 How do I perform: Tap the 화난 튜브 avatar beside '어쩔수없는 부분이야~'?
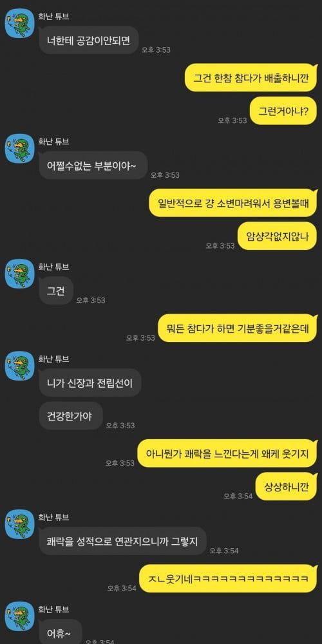[x=19, y=148]
